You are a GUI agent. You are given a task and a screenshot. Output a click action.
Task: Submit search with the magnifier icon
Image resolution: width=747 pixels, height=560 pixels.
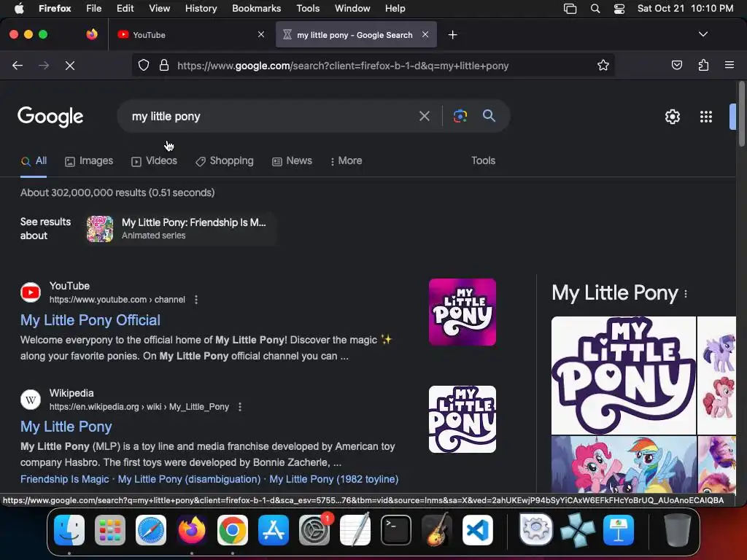(489, 116)
